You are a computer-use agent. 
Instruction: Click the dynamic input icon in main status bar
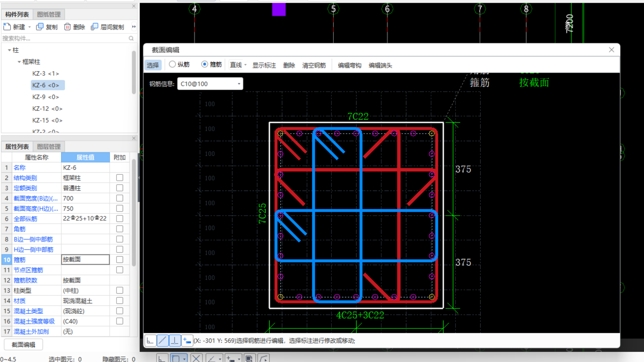point(231,358)
